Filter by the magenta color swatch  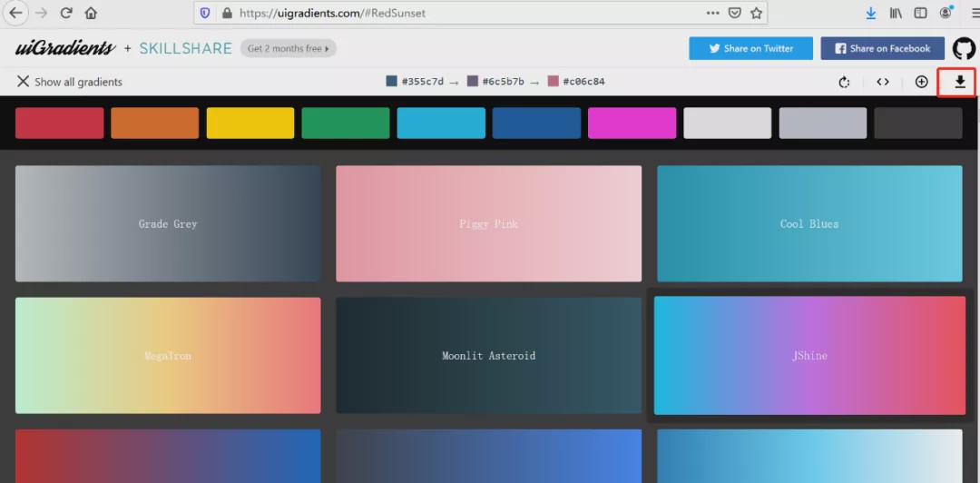coord(632,123)
